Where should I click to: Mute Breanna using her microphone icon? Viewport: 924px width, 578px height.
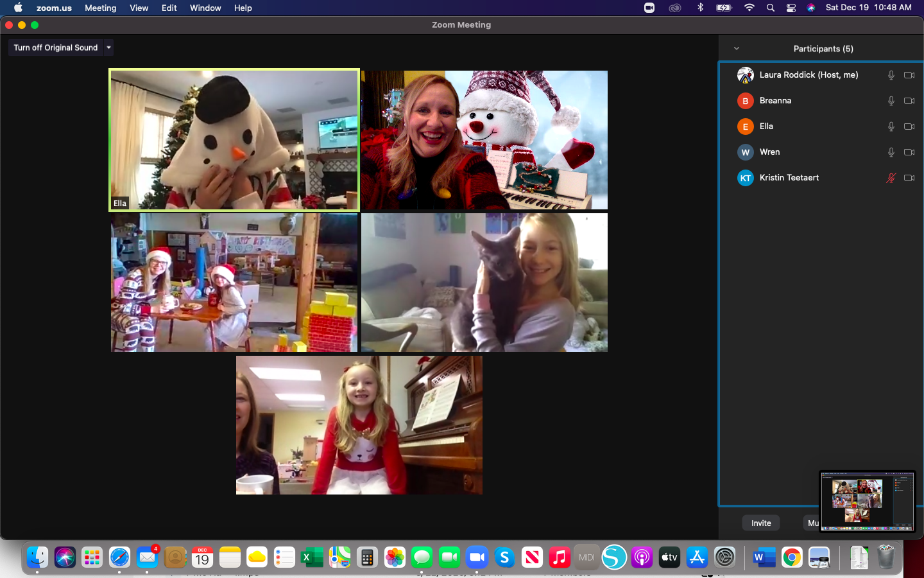(x=891, y=101)
